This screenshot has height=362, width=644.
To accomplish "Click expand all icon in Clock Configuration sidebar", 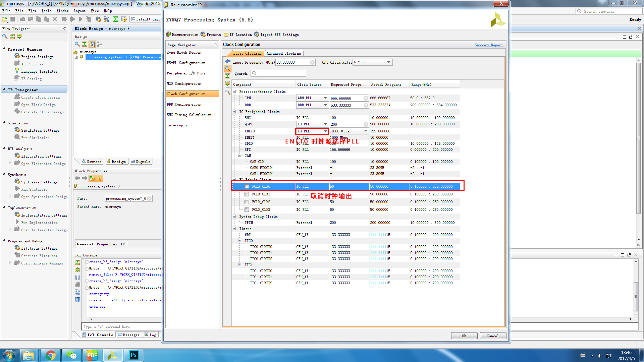I will click(x=228, y=83).
